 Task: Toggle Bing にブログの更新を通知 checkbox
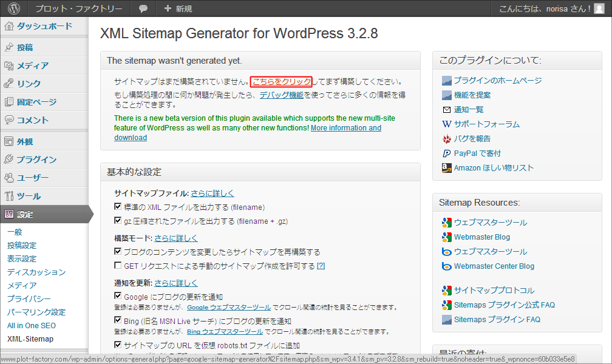point(118,320)
